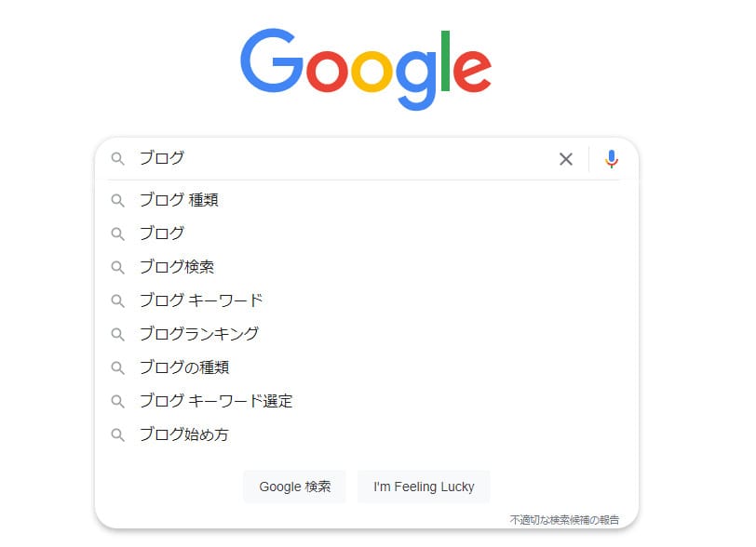Image resolution: width=756 pixels, height=547 pixels.
Task: Choose the plain ブログ suggestion in the list
Action: pyautogui.click(x=367, y=233)
